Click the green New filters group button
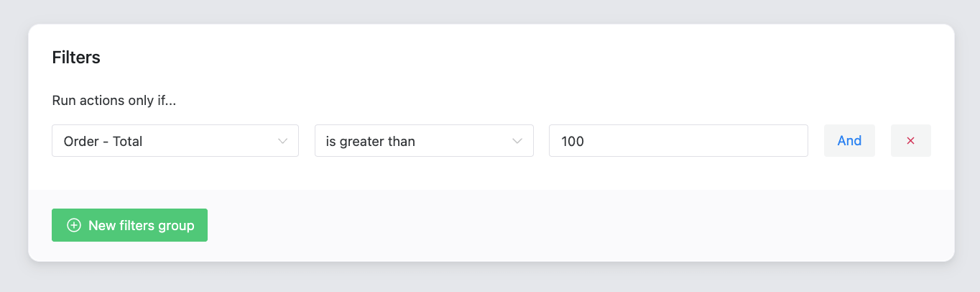 [x=129, y=225]
